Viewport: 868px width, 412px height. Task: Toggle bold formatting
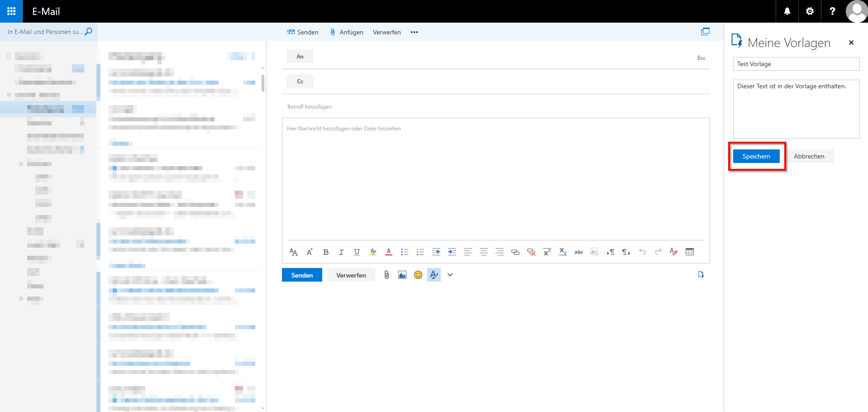pyautogui.click(x=325, y=252)
